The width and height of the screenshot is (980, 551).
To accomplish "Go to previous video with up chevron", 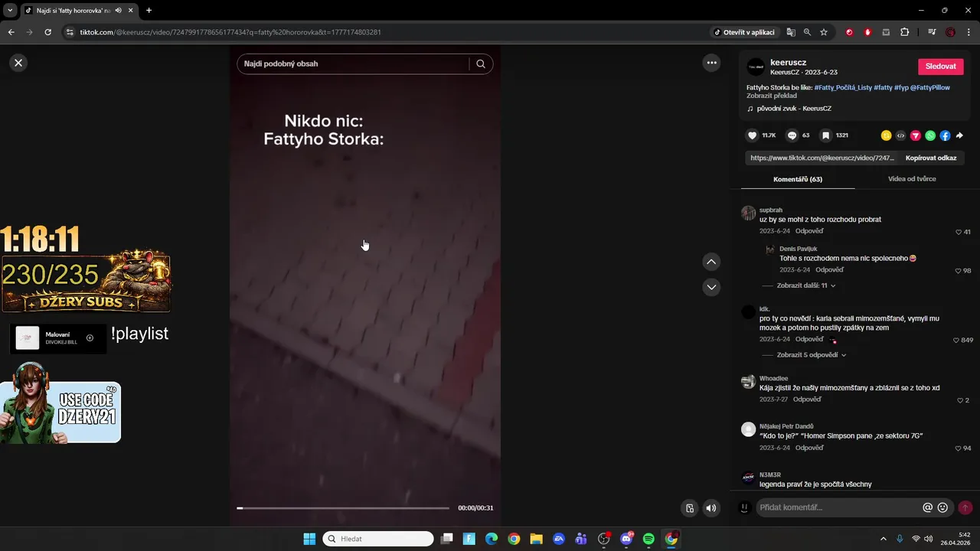I will click(x=711, y=262).
